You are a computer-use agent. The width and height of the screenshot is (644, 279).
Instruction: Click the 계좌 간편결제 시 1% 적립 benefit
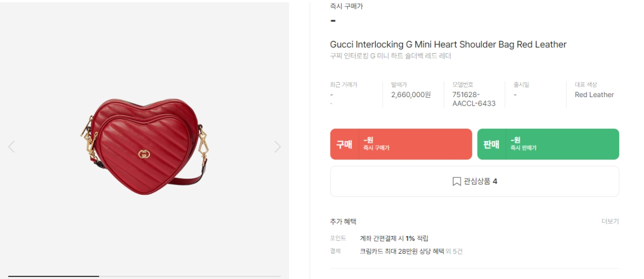tap(394, 238)
